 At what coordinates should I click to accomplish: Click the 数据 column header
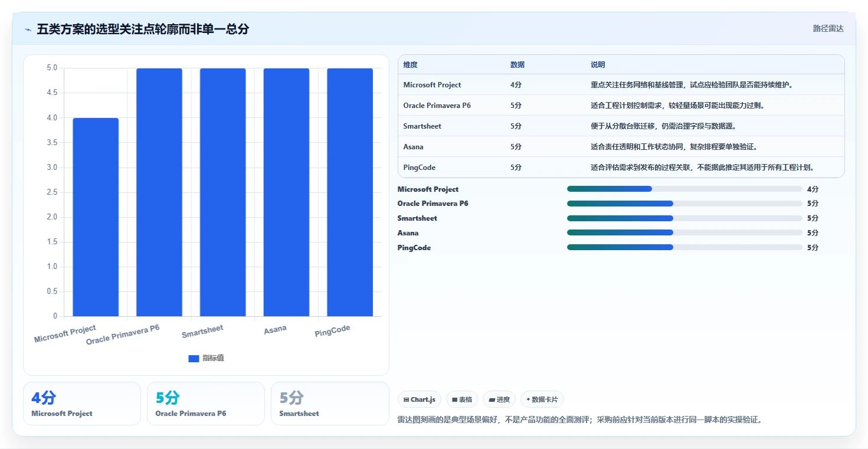(517, 65)
